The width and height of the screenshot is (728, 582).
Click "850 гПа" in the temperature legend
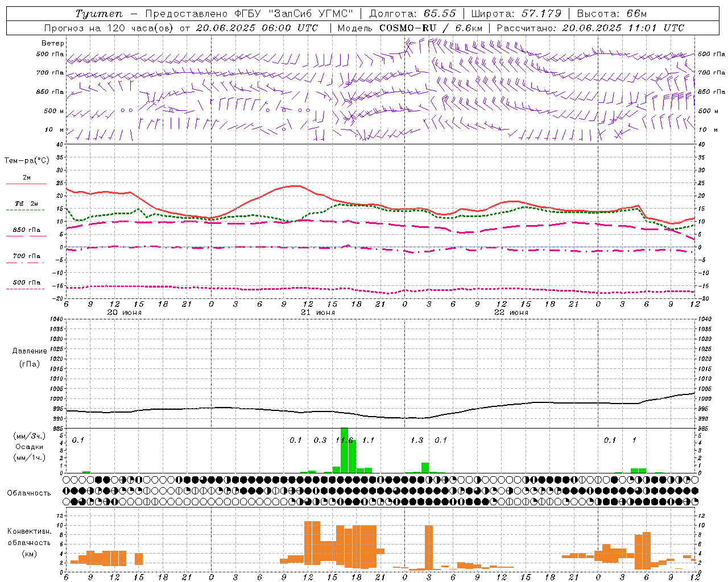[26, 230]
